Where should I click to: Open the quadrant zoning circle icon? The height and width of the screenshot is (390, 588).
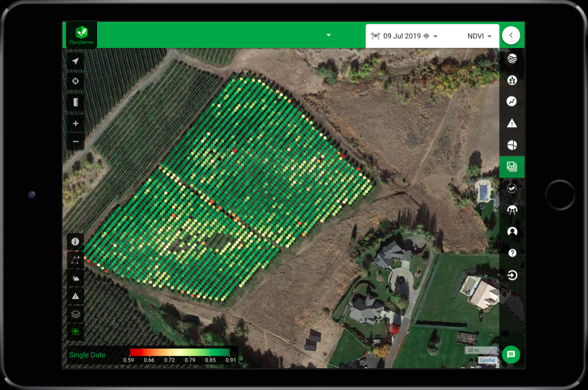tap(512, 145)
